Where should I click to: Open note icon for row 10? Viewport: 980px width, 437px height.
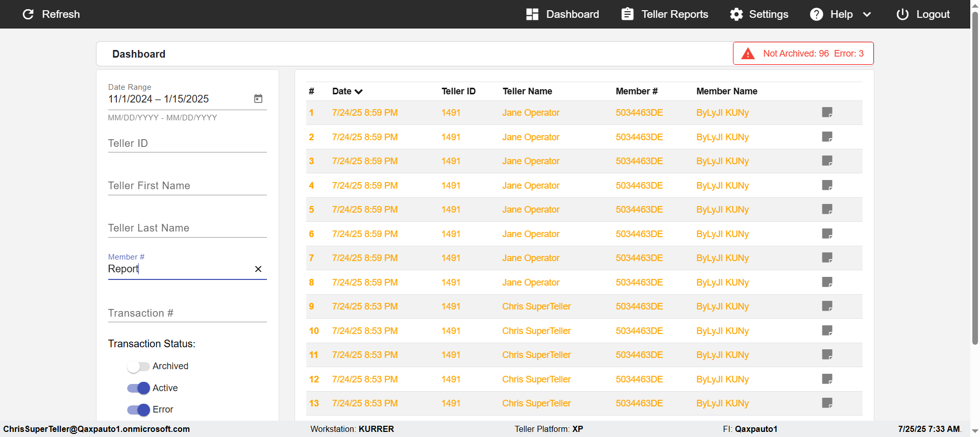827,330
